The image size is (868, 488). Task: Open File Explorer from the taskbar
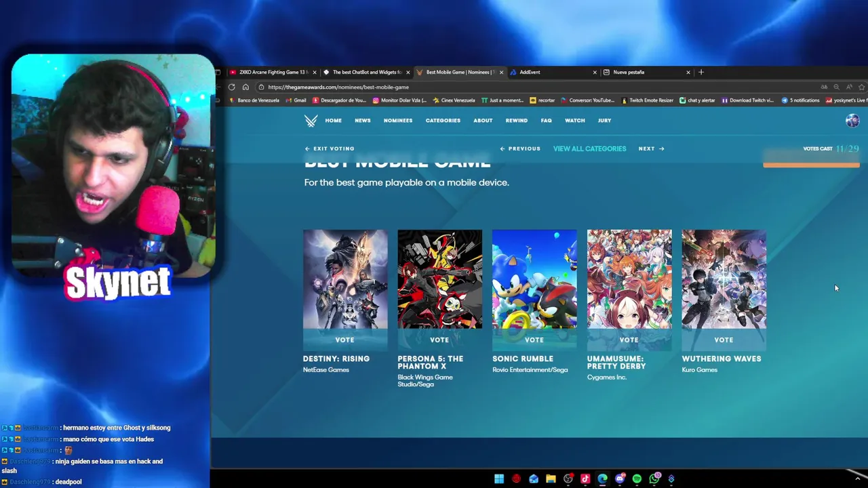pyautogui.click(x=551, y=479)
